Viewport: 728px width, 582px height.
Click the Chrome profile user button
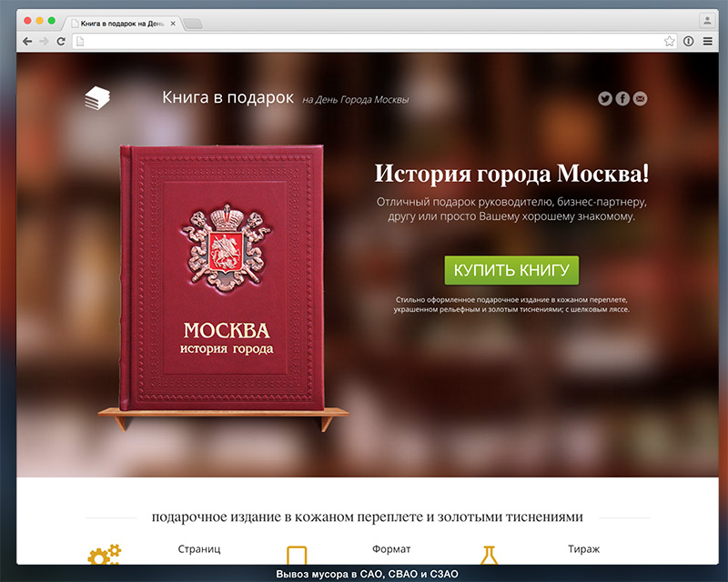coord(706,20)
